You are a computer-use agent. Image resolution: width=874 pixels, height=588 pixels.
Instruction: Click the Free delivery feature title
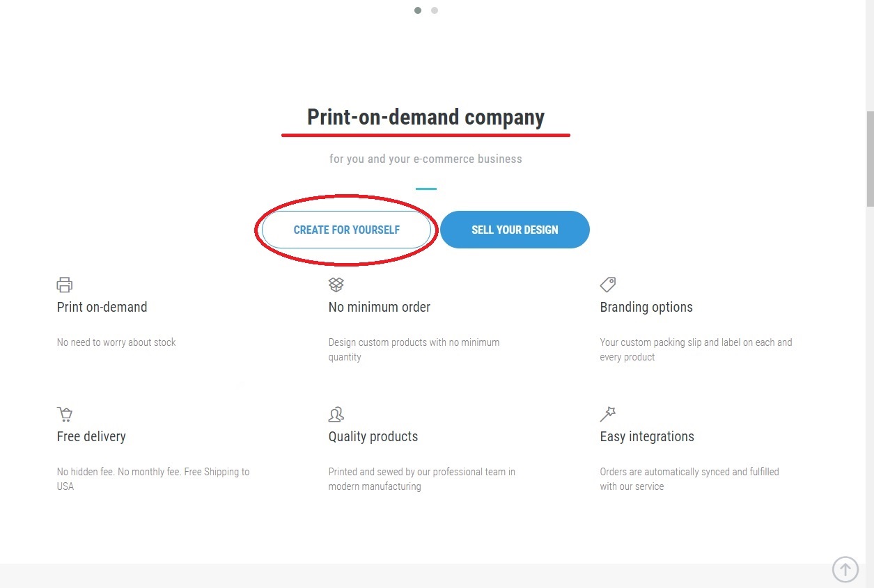91,436
